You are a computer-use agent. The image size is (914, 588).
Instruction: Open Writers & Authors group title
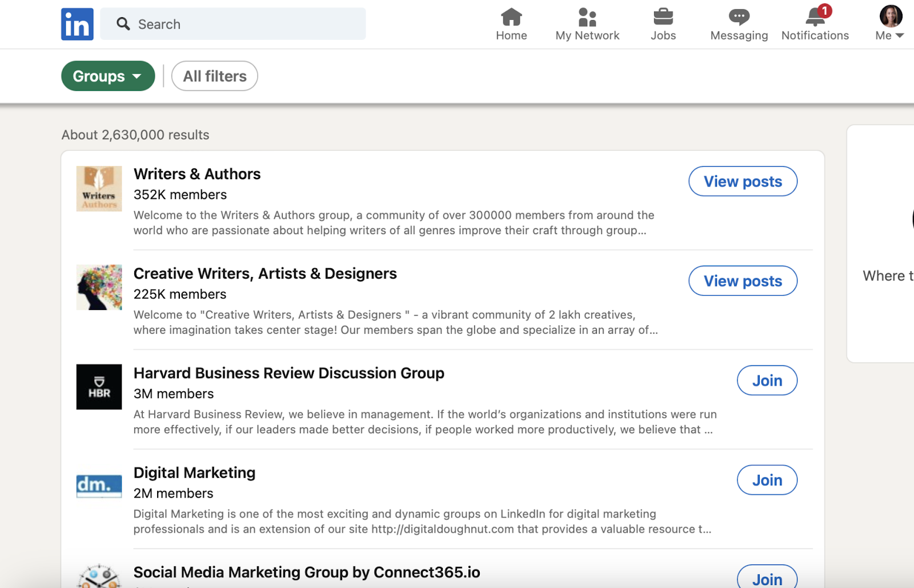coord(197,174)
